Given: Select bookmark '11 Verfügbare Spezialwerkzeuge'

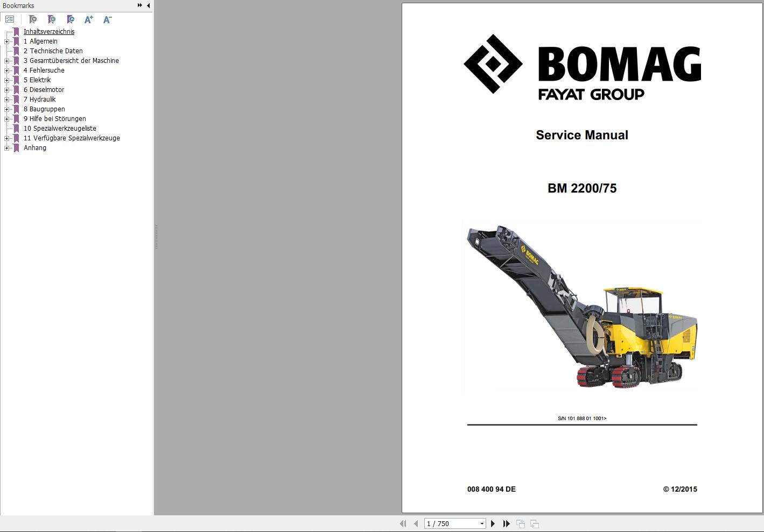Looking at the screenshot, I should tap(72, 138).
